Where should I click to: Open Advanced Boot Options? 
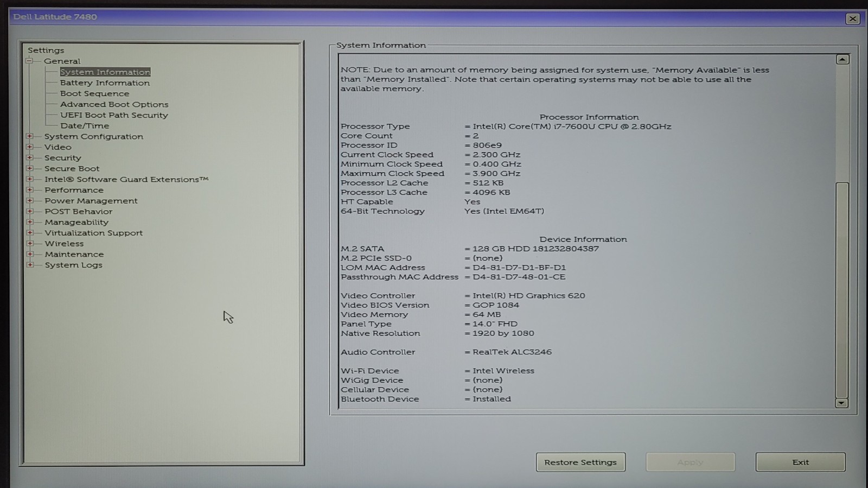(114, 104)
